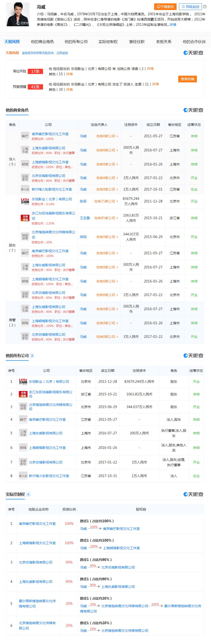Expand 他有85家公司 next to 王忠磊
This screenshot has width=211, height=644.
106,218
